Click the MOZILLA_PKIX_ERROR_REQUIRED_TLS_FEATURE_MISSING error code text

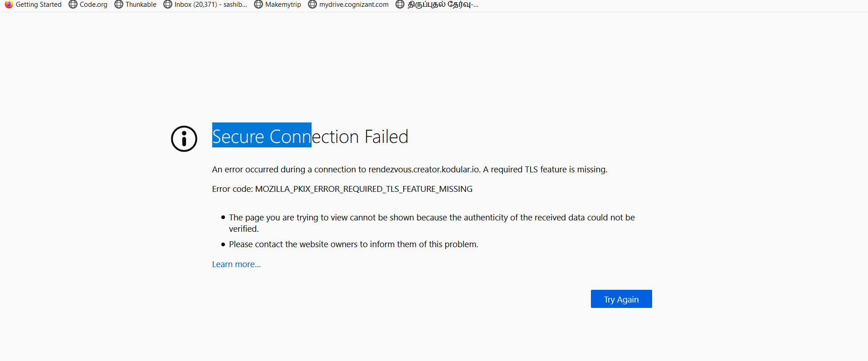(363, 189)
